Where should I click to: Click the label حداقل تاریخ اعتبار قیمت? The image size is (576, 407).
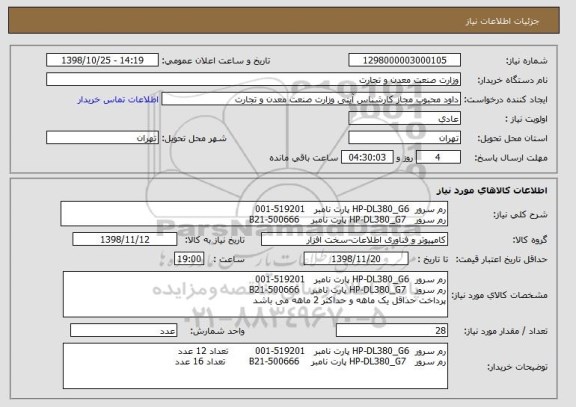[x=502, y=260]
